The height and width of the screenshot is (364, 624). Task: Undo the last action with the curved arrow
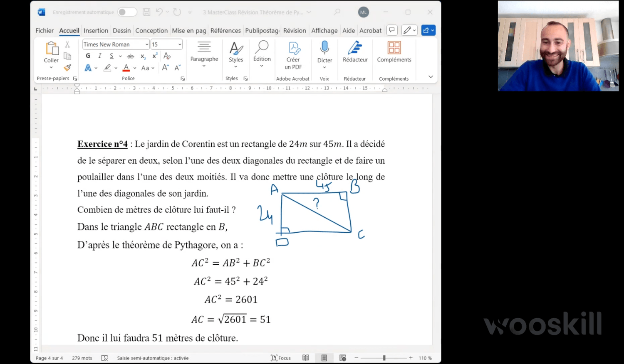click(159, 12)
